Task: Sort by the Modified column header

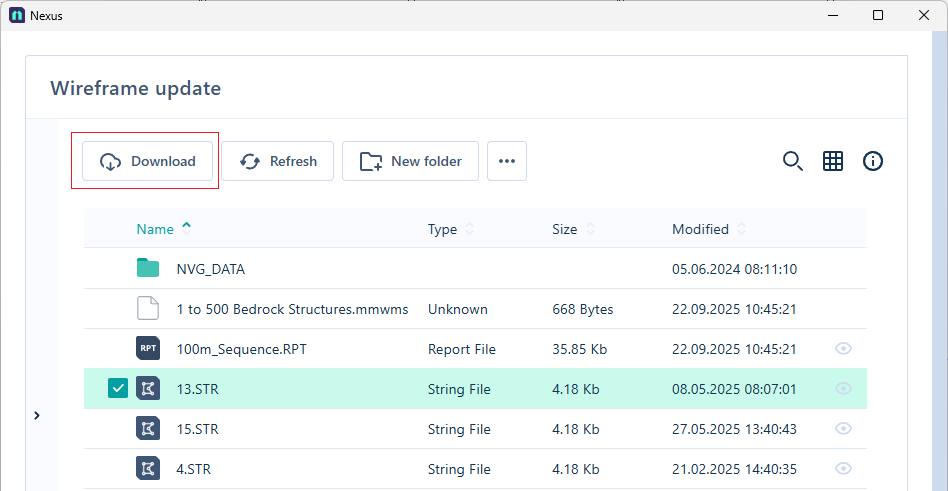Action: pos(700,229)
